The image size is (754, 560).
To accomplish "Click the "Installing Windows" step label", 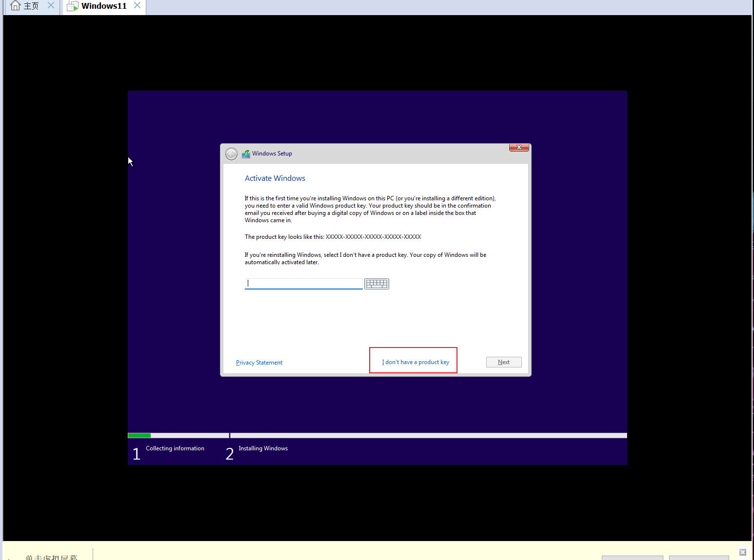I will pyautogui.click(x=263, y=448).
